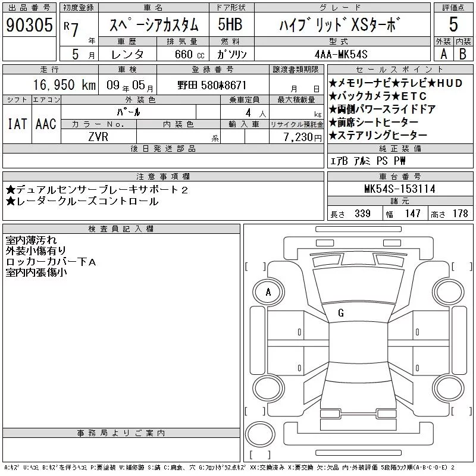Select the model code "4AA-MK54S"
This screenshot has height=476, width=476.
pos(341,55)
